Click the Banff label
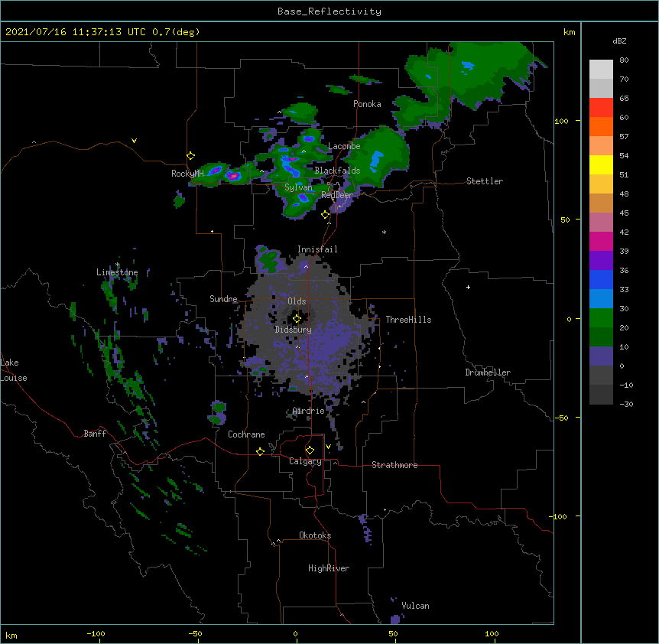 point(95,434)
